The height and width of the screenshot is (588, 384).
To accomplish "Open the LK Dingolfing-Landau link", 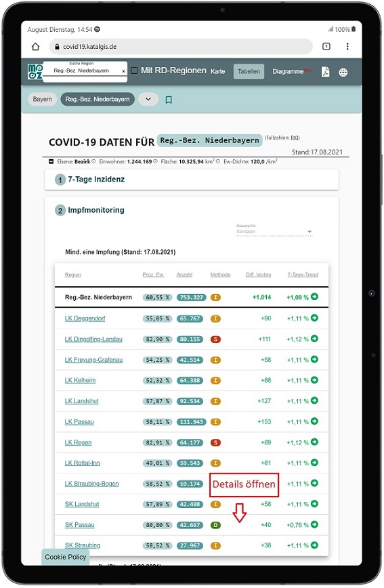I will 93,339.
